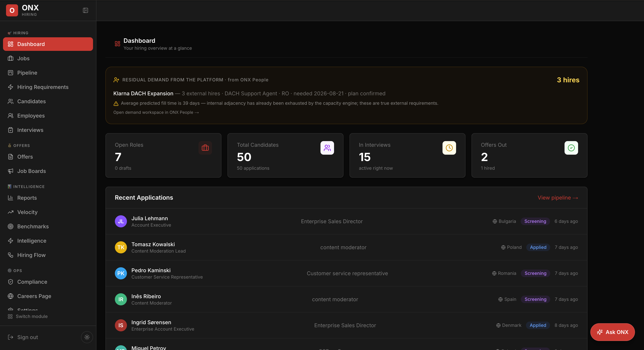644x350 pixels.
Task: Click the Job Boards megaphone icon
Action: click(11, 171)
